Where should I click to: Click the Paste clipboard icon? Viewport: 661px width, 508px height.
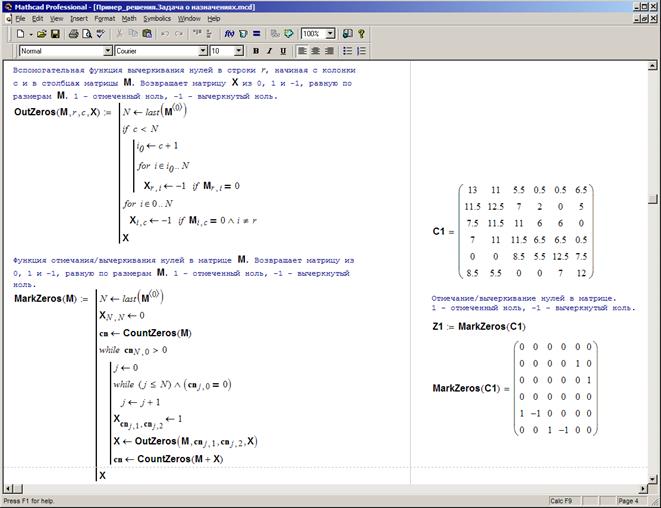(x=147, y=34)
